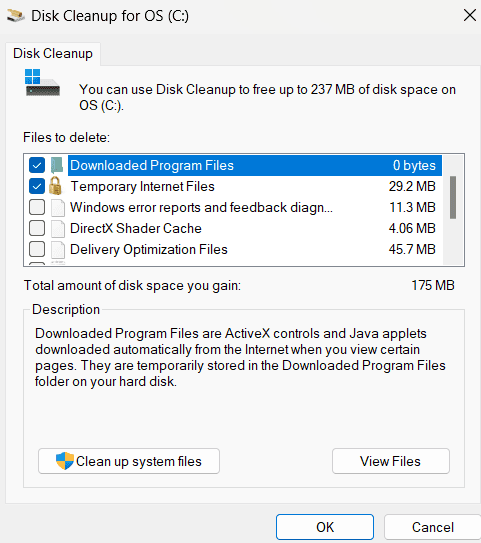Click the padlock icon for Temporary Internet Files
Image resolution: width=481 pixels, height=543 pixels.
click(55, 186)
